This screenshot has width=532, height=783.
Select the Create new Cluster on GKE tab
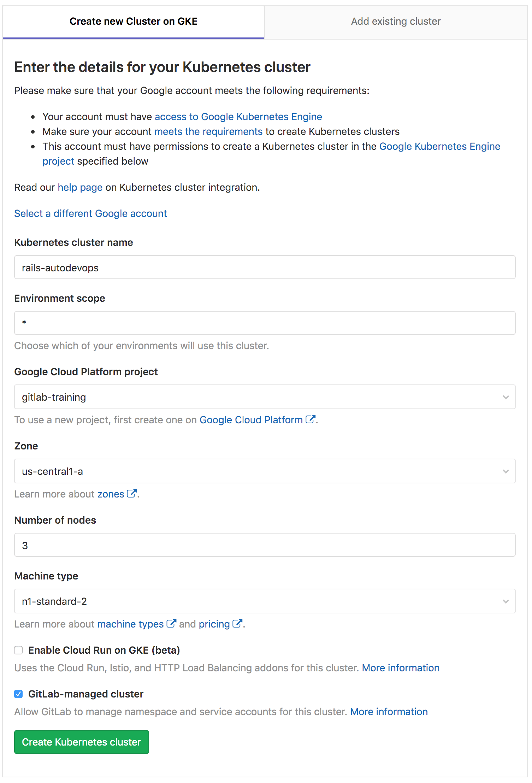click(x=133, y=21)
